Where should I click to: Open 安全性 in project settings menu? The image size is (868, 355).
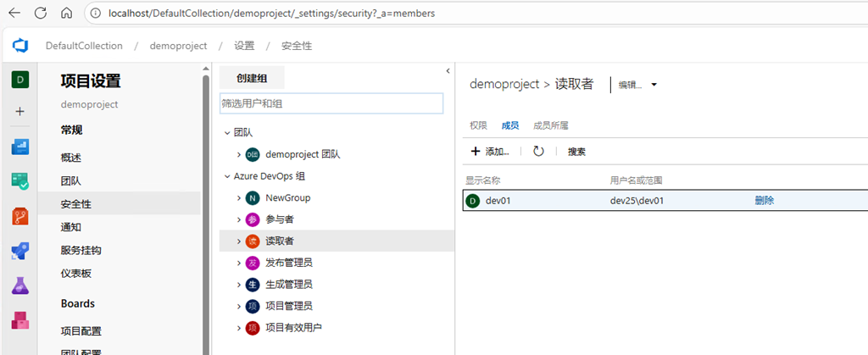(x=119, y=204)
